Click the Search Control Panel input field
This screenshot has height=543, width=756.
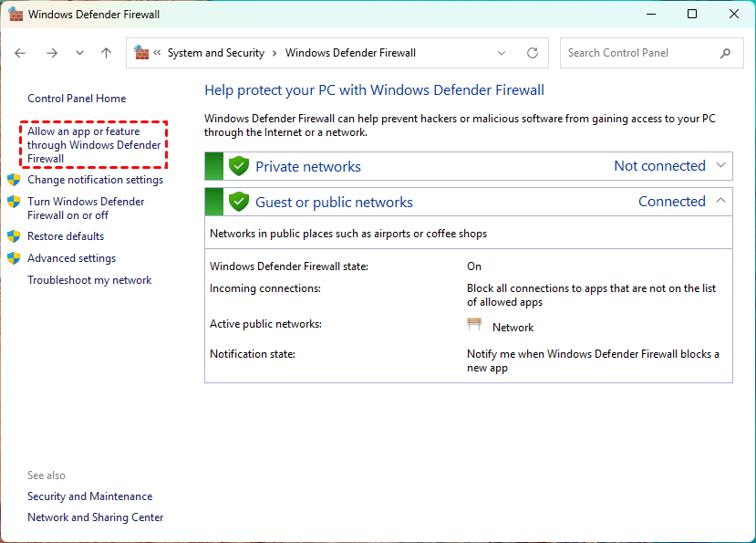tap(638, 53)
